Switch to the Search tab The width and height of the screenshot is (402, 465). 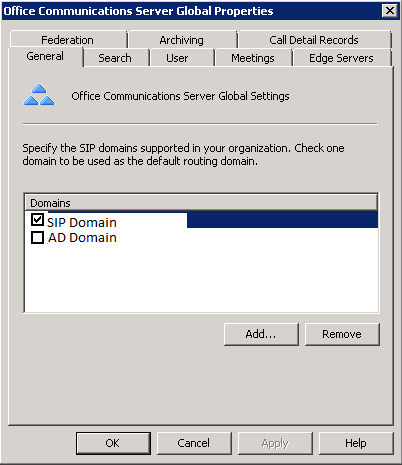tap(115, 58)
